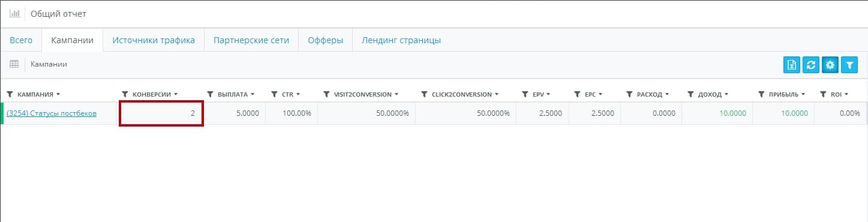Click the table grid icon beside Кампании

pos(14,64)
